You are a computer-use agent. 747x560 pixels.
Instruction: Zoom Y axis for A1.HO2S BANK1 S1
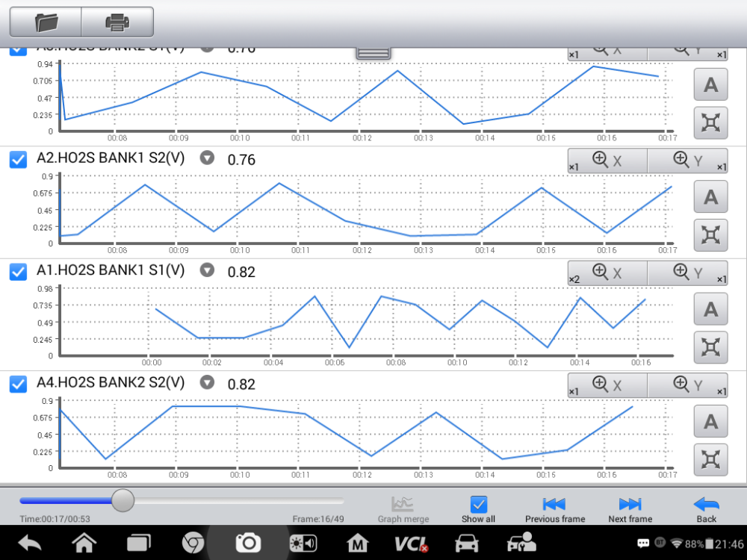point(688,273)
